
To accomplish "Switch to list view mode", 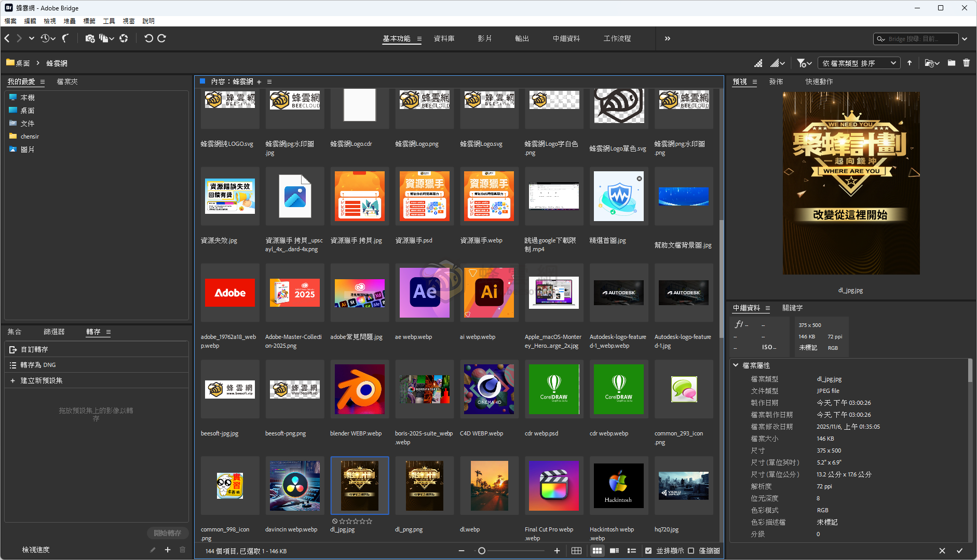I will pos(632,551).
